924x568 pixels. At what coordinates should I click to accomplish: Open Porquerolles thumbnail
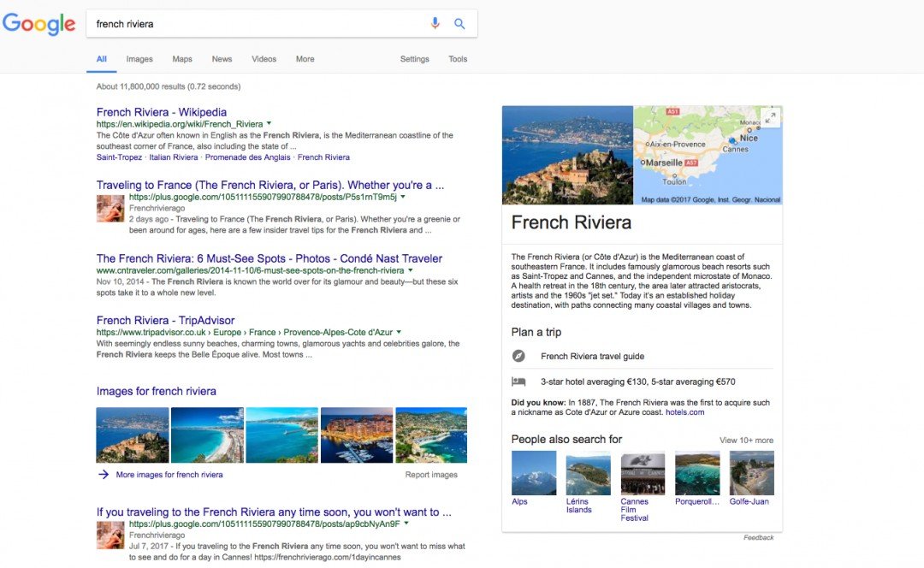697,473
